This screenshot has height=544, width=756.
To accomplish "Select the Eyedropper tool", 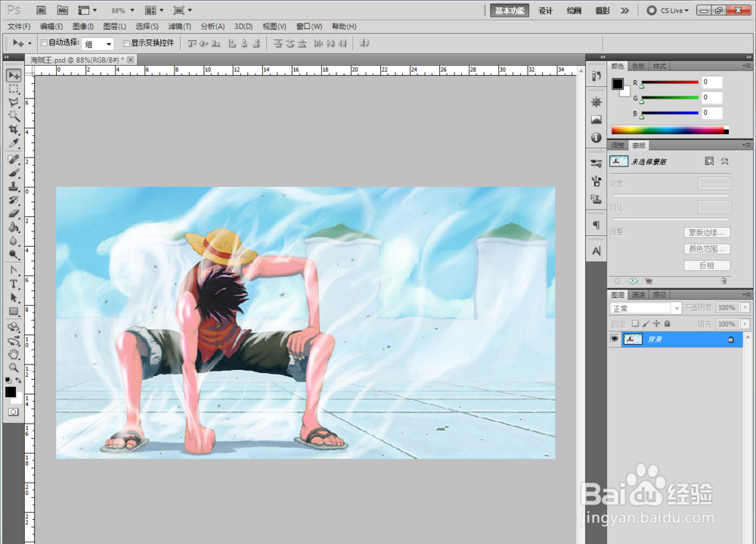I will [14, 143].
